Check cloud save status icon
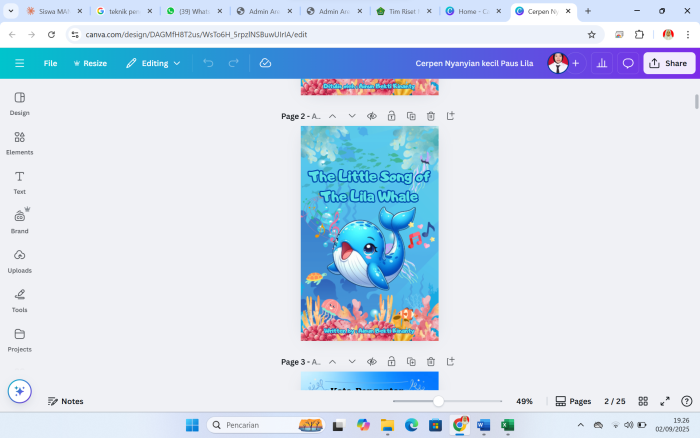This screenshot has height=438, width=700. coord(265,63)
